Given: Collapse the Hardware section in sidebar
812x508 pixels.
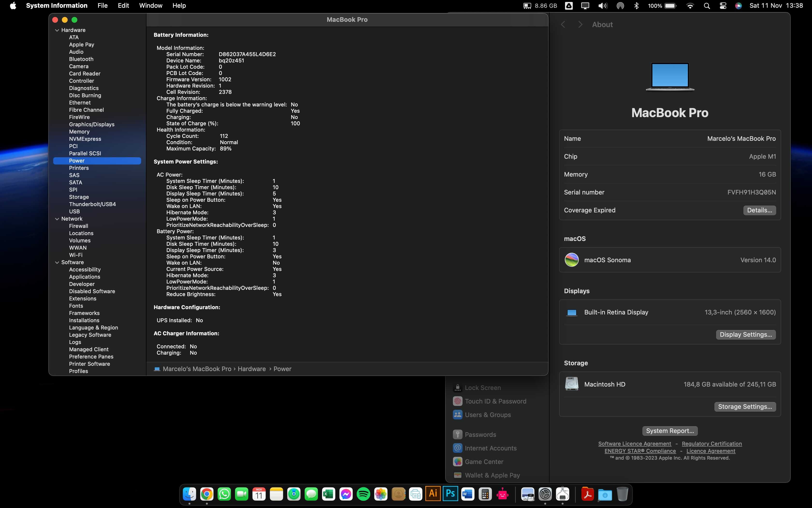Looking at the screenshot, I should coord(57,30).
